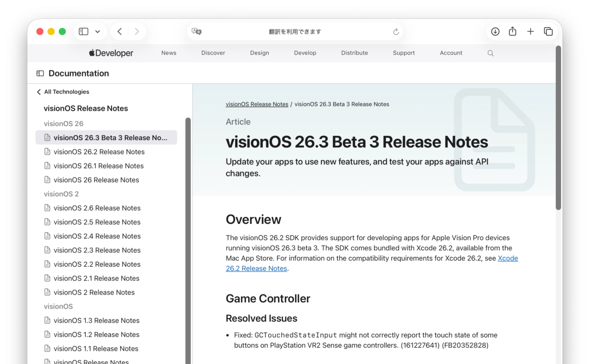
Task: Go back with the back arrow
Action: pyautogui.click(x=119, y=31)
